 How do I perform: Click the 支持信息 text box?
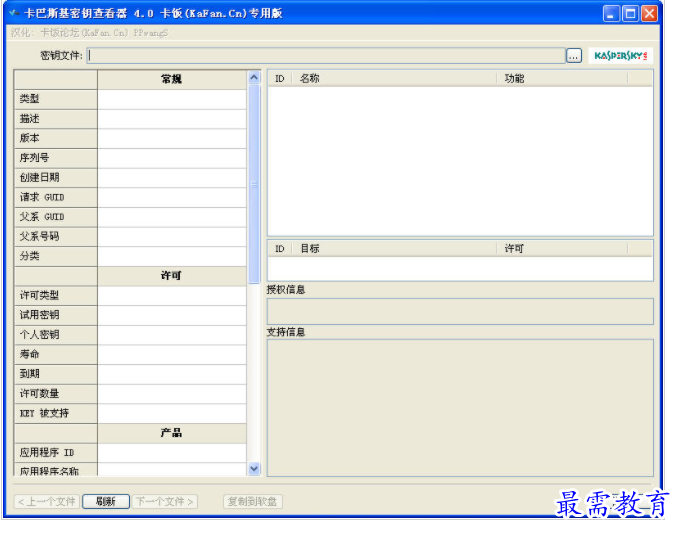pyautogui.click(x=460, y=408)
